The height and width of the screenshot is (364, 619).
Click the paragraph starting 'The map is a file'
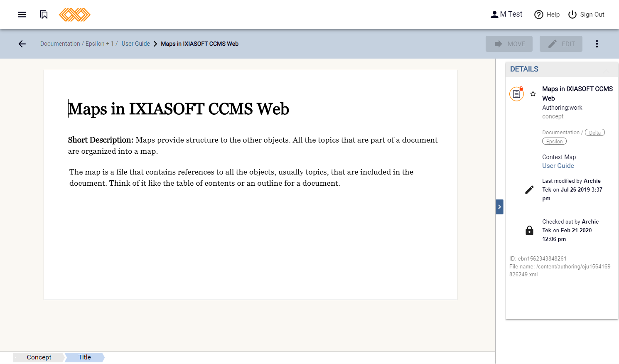tap(241, 177)
